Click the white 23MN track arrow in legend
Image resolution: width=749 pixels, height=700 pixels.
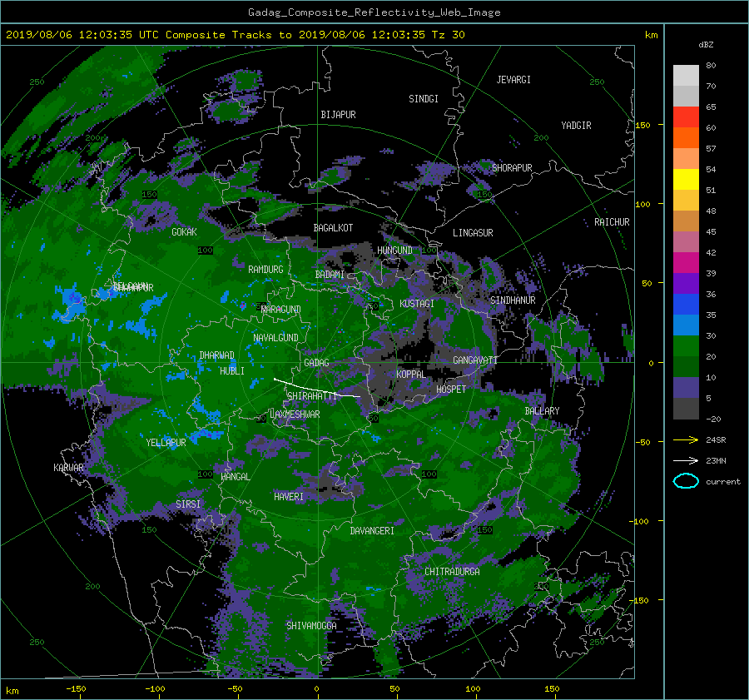(686, 460)
